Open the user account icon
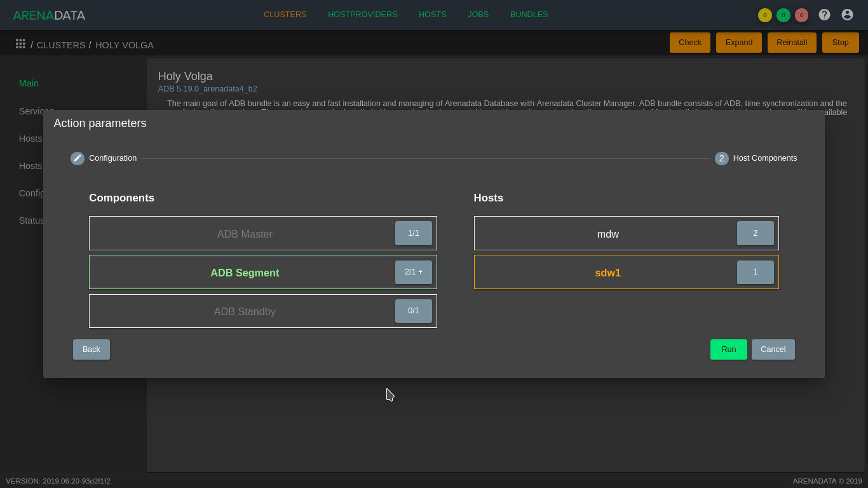 click(847, 15)
